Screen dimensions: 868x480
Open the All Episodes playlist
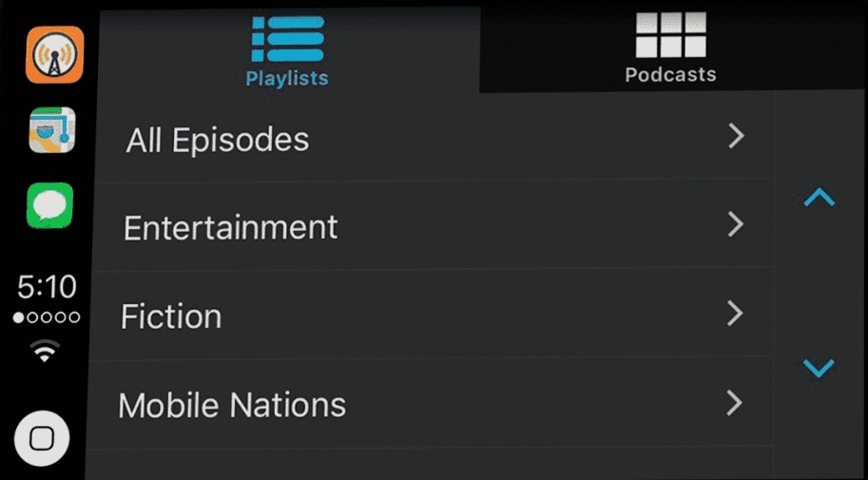[x=434, y=137]
